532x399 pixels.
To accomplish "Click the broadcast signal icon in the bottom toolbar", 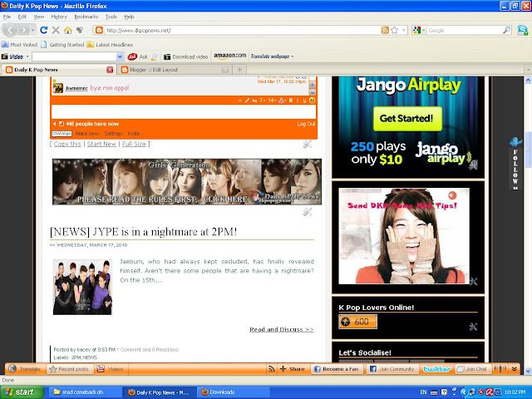I will (x=500, y=369).
